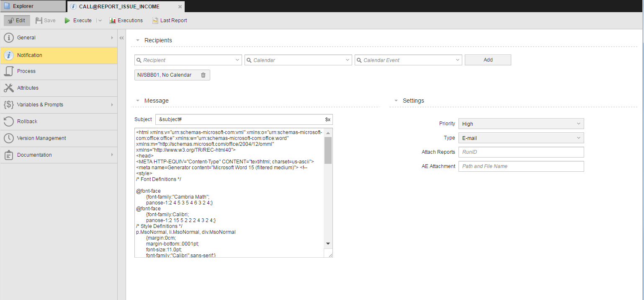Collapse the Recipients section

pos(138,41)
